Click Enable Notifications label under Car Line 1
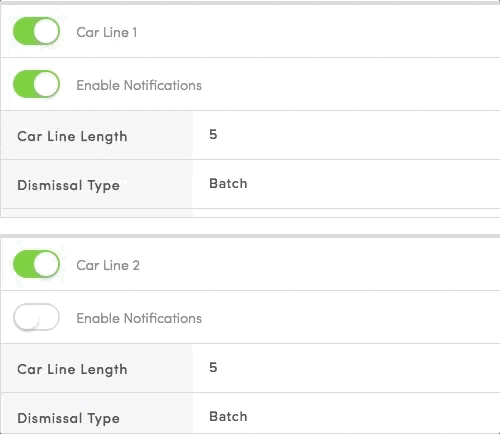This screenshot has height=434, width=500. [x=139, y=85]
